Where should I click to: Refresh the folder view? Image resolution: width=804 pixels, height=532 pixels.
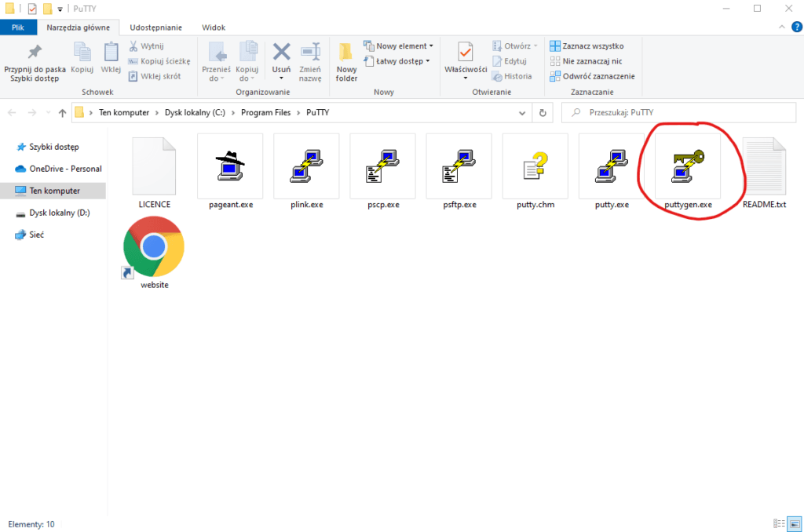click(x=543, y=113)
